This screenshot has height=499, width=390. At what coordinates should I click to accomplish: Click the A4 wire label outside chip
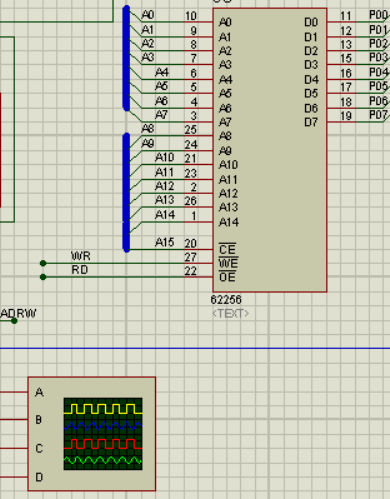162,72
